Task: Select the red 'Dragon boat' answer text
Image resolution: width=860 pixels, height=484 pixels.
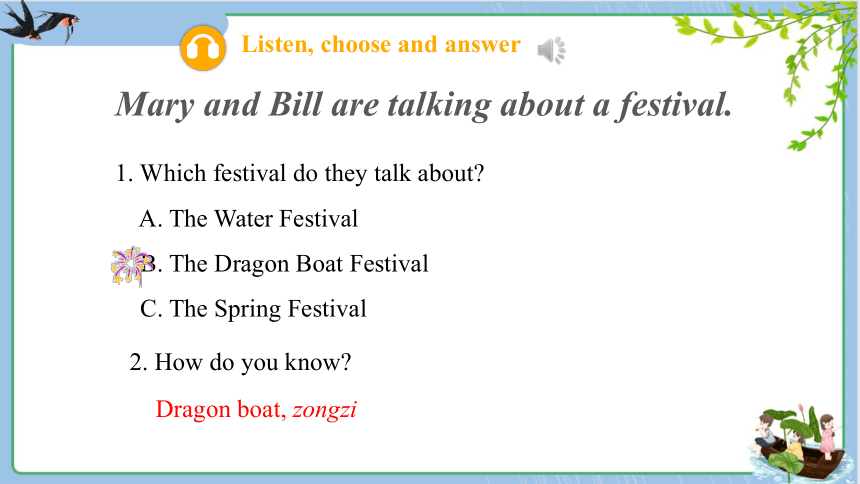Action: [221, 409]
